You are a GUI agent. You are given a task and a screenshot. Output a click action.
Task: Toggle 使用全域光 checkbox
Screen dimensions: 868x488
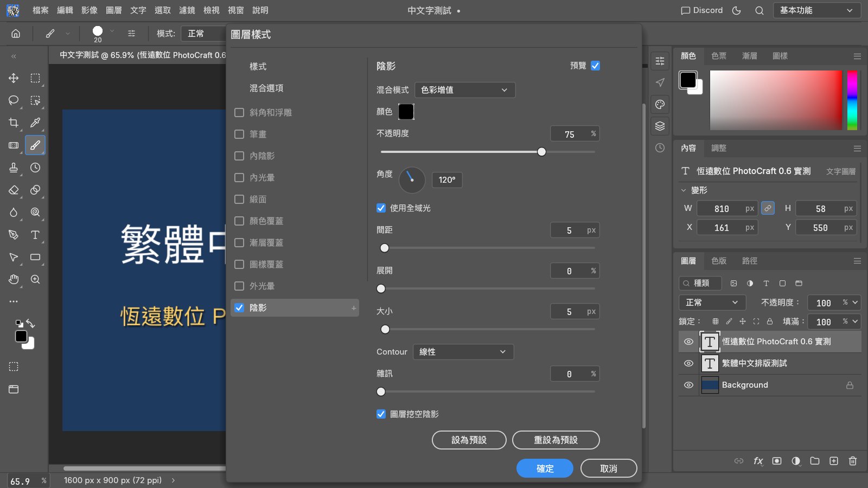[381, 208]
